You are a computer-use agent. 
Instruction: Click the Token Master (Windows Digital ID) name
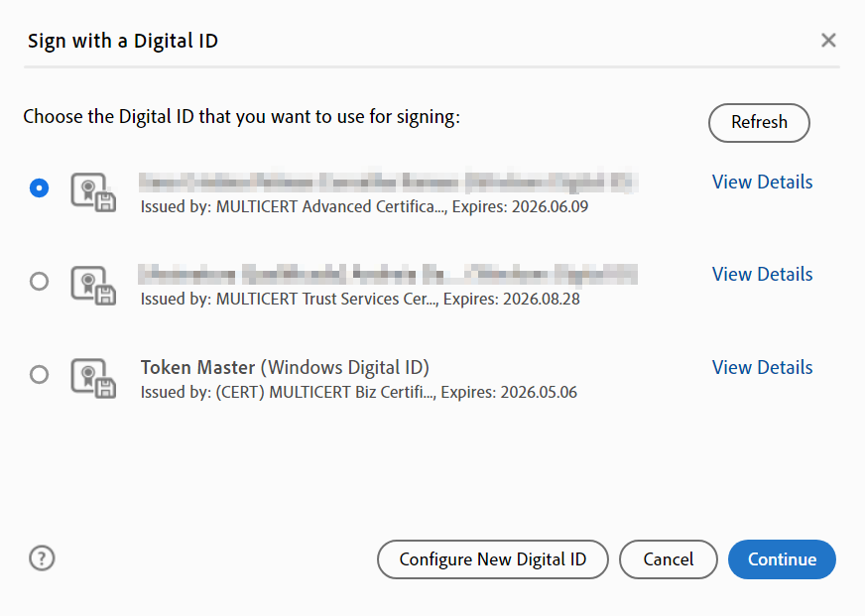coord(285,367)
